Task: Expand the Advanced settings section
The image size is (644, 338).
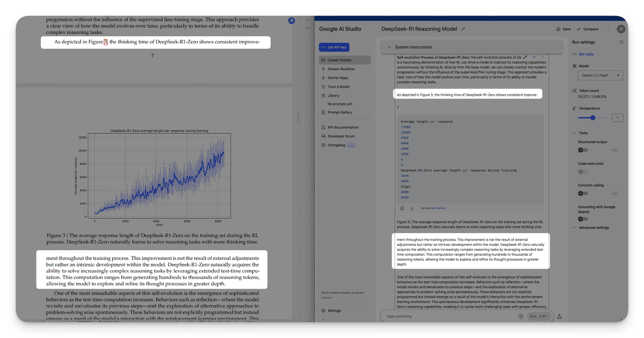Action: tap(594, 228)
